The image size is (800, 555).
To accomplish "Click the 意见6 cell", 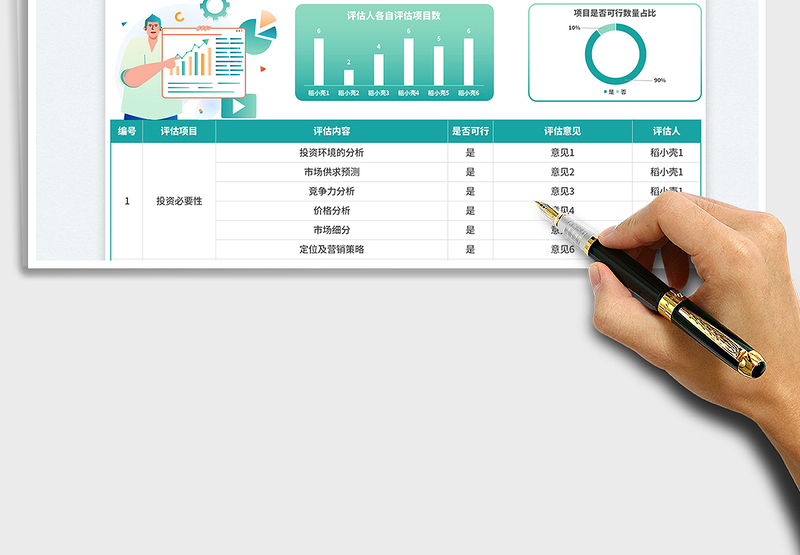I will (562, 249).
